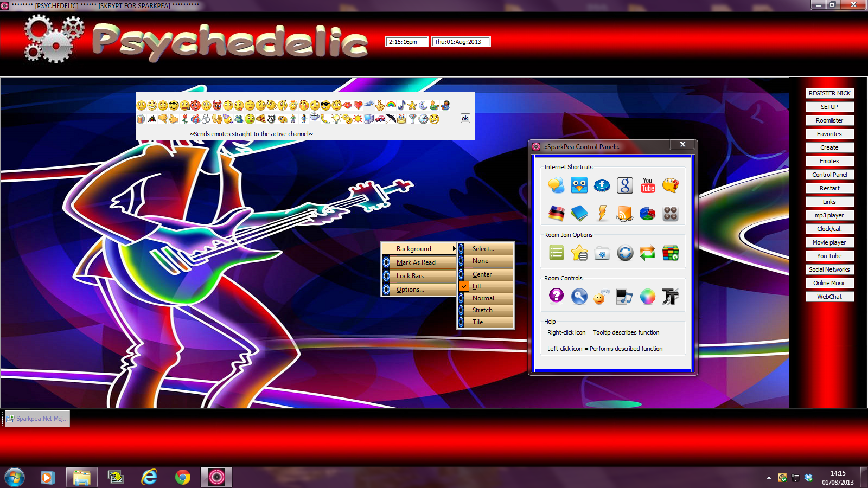Screen dimensions: 868x488
Task: Send the beer mug emote
Action: [141, 119]
